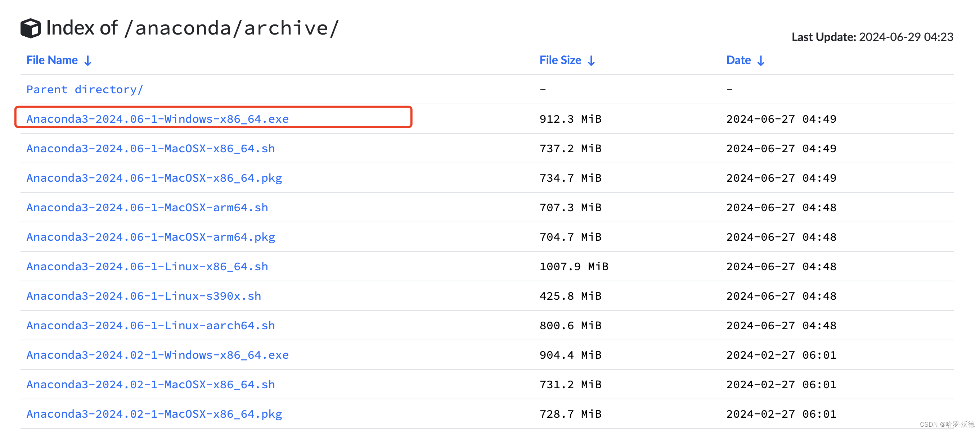Click the Index of /anaconda/archive/ heading
Viewport: 980px width, 431px height.
tap(192, 28)
